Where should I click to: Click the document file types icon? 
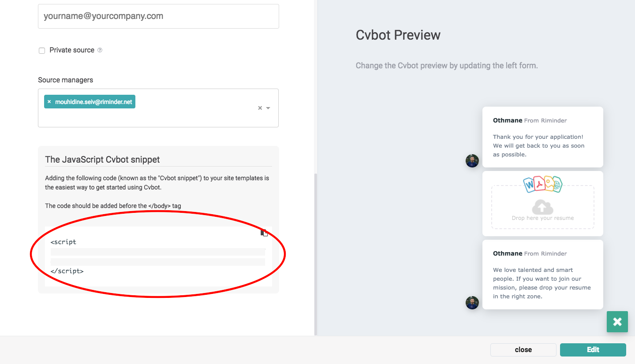(543, 184)
